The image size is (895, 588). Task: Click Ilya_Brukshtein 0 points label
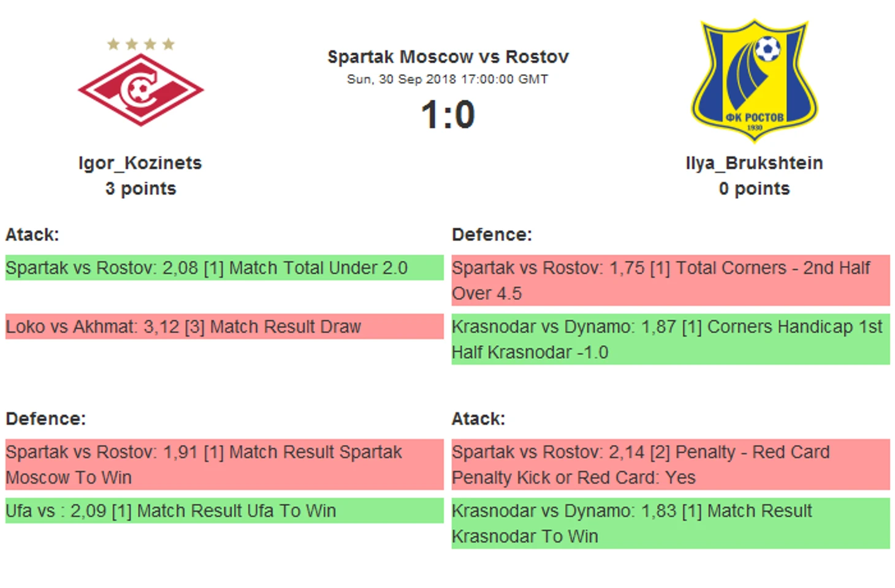click(x=754, y=189)
